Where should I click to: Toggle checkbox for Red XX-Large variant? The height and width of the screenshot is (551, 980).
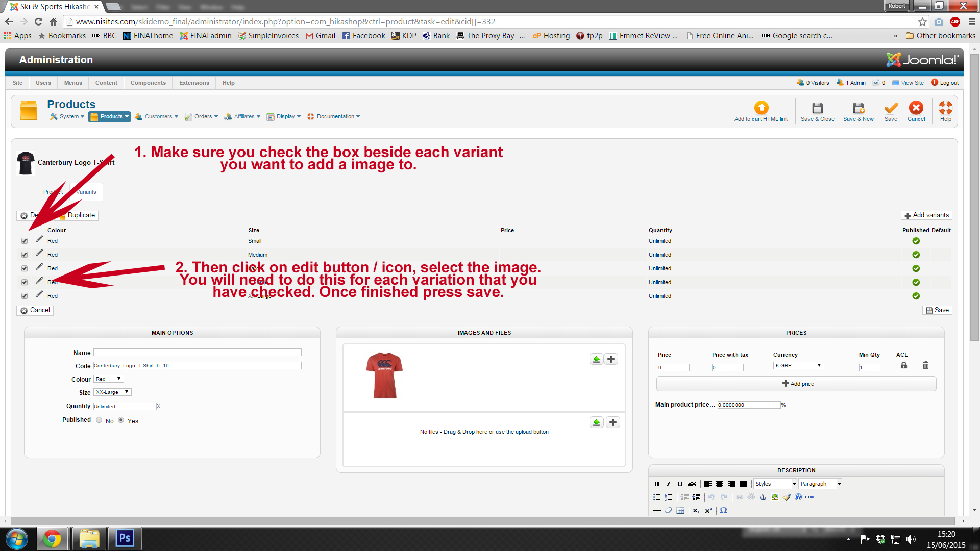click(24, 296)
